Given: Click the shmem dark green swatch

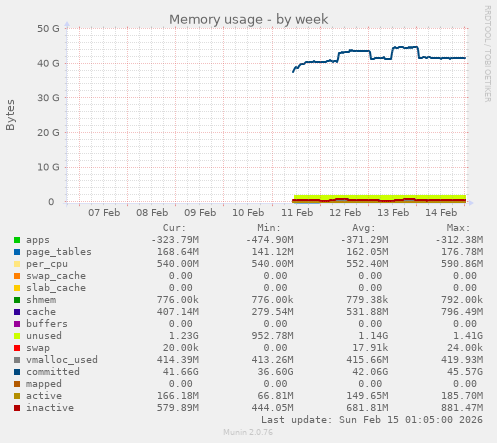Looking at the screenshot, I should point(17,300).
